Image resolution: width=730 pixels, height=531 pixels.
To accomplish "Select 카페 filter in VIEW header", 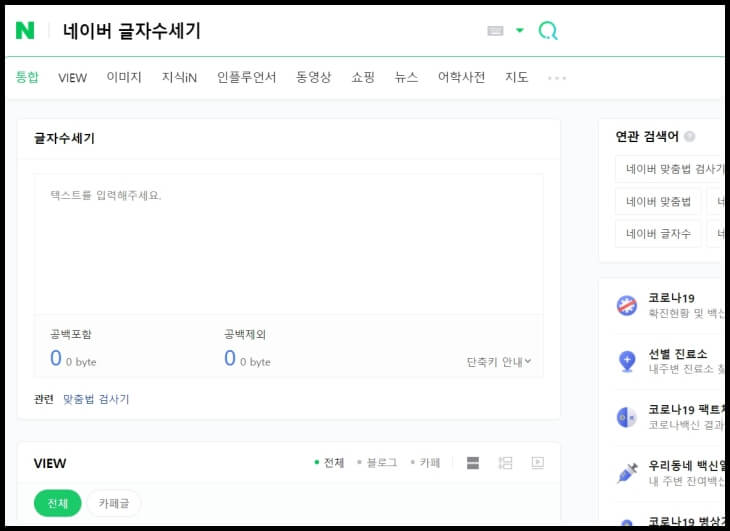I will (x=425, y=463).
